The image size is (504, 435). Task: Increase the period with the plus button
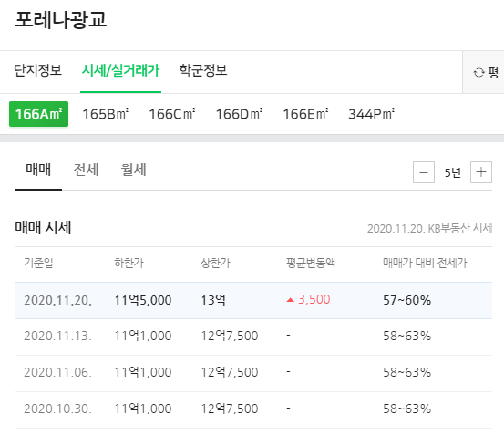tap(481, 172)
